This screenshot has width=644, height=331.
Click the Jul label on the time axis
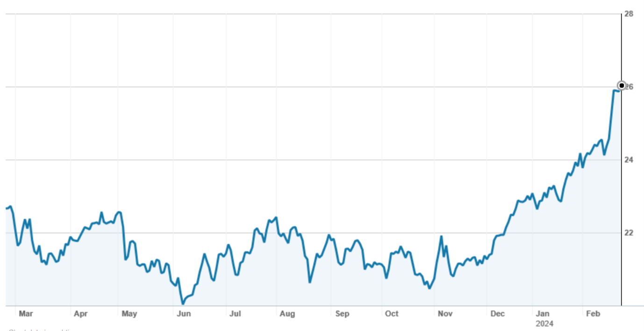coord(235,314)
